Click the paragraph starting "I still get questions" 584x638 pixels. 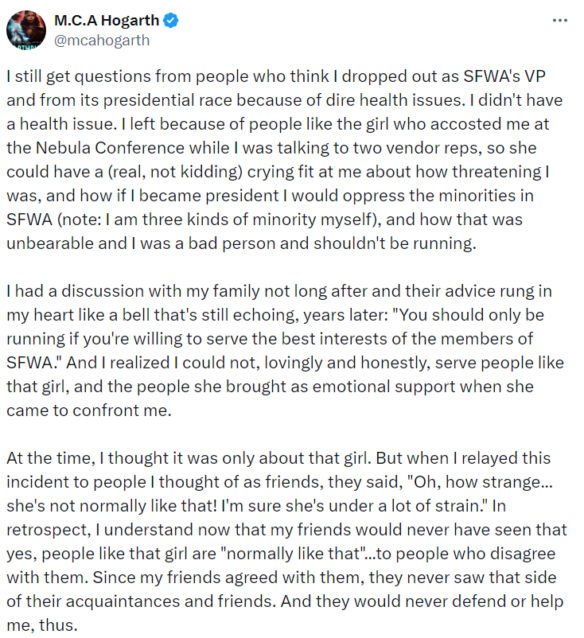pos(285,160)
